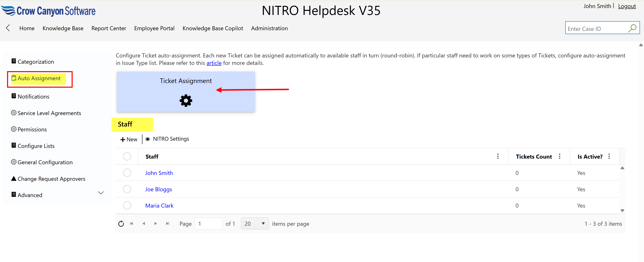Open the Report Center menu
Viewport: 644px width, 262px height.
109,28
